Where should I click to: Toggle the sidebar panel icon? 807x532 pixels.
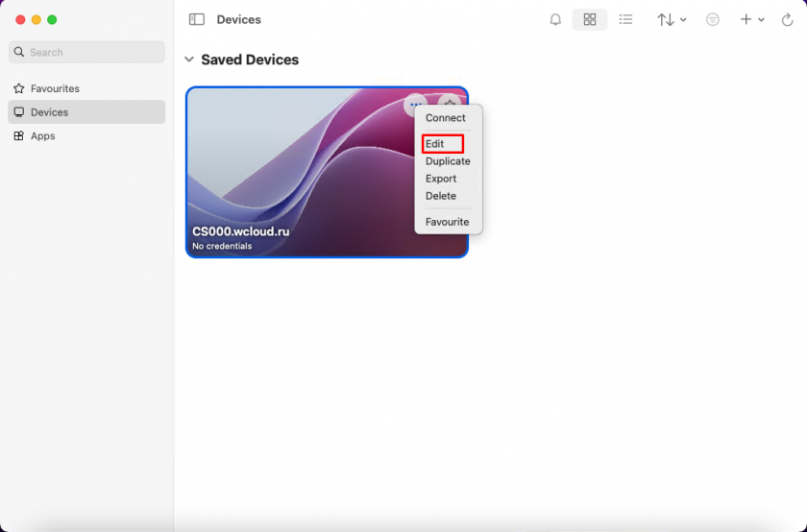pos(197,19)
